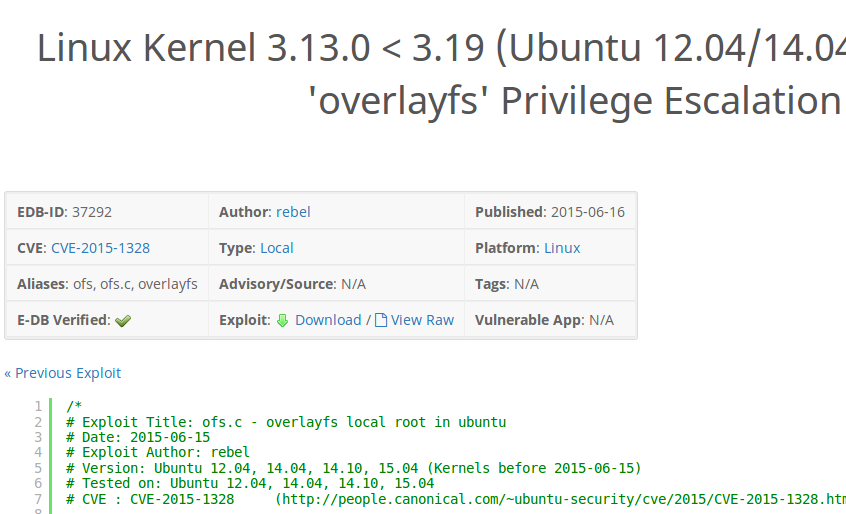Click the Download exploit link
This screenshot has height=514, width=846.
click(328, 320)
